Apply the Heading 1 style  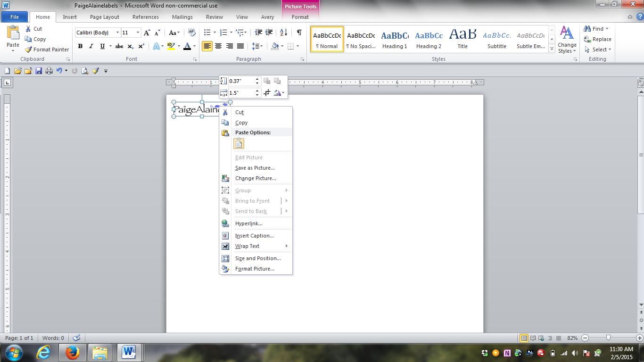click(x=395, y=40)
